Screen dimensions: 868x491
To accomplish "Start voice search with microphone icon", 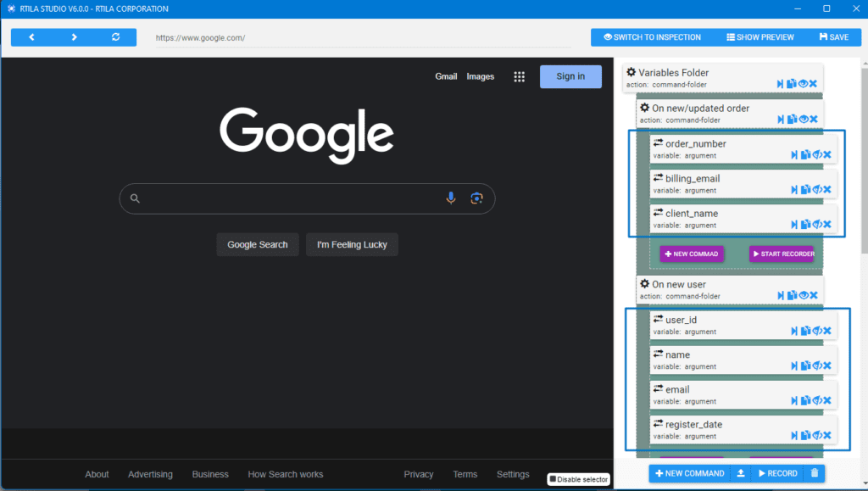I will pos(451,198).
